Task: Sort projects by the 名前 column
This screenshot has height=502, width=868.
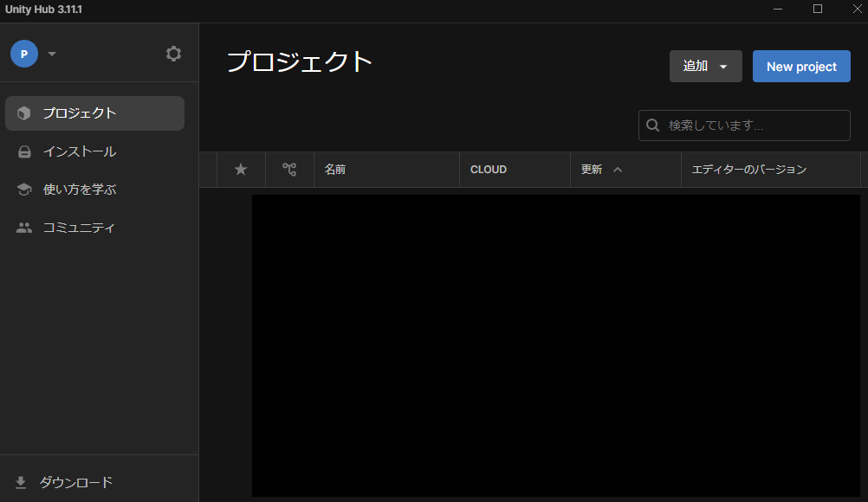Action: pyautogui.click(x=335, y=169)
